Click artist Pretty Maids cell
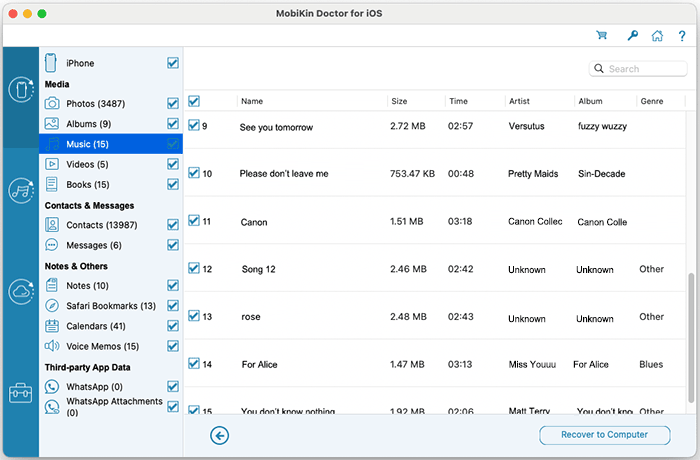Viewport: 700px width, 460px height. pyautogui.click(x=533, y=173)
